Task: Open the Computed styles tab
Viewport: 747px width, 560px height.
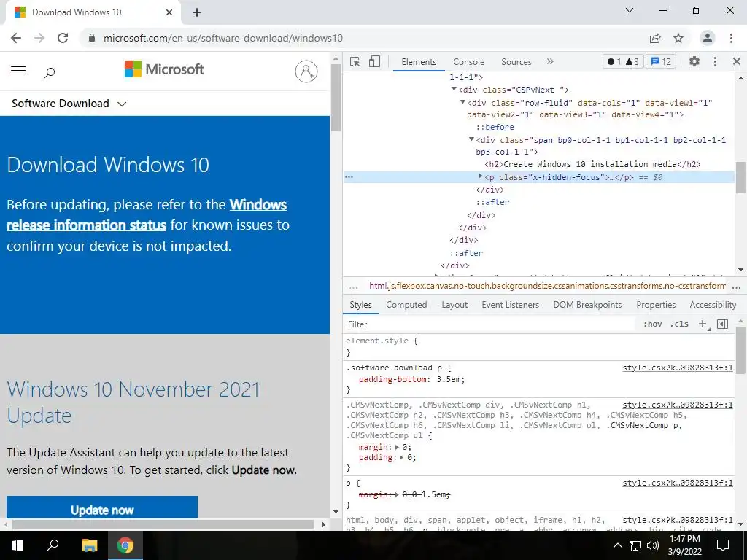Action: (x=406, y=305)
